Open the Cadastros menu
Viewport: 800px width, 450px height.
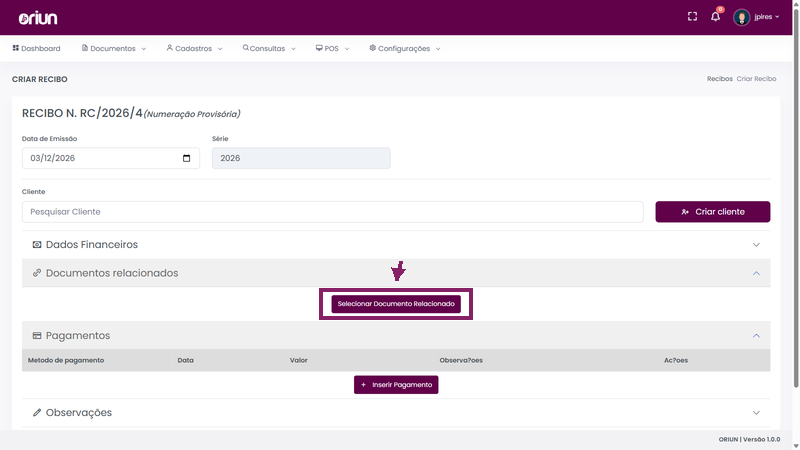194,48
